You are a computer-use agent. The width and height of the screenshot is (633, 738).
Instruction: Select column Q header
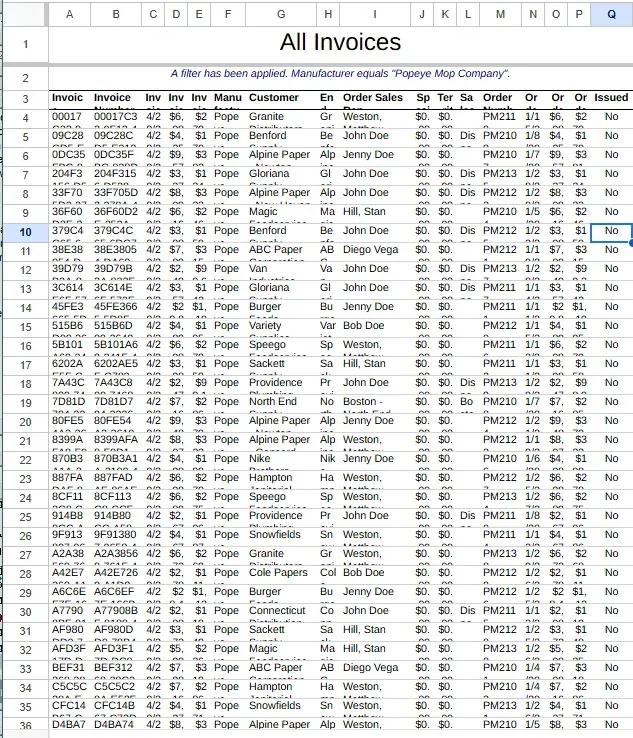pos(611,14)
